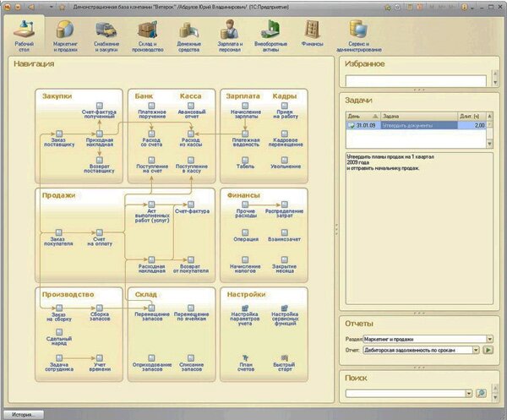Open Учет времени document

pyautogui.click(x=100, y=363)
